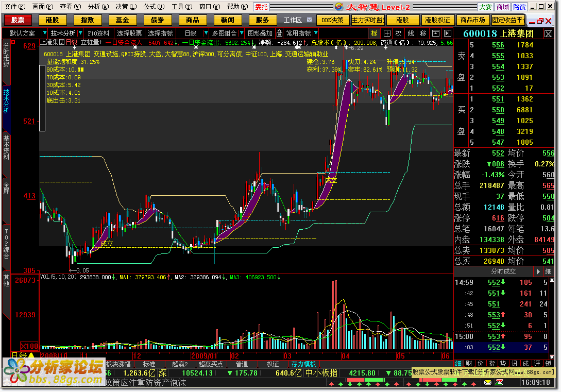Open the 工作区 dropdown arrow
561x392 pixels.
[x=310, y=20]
